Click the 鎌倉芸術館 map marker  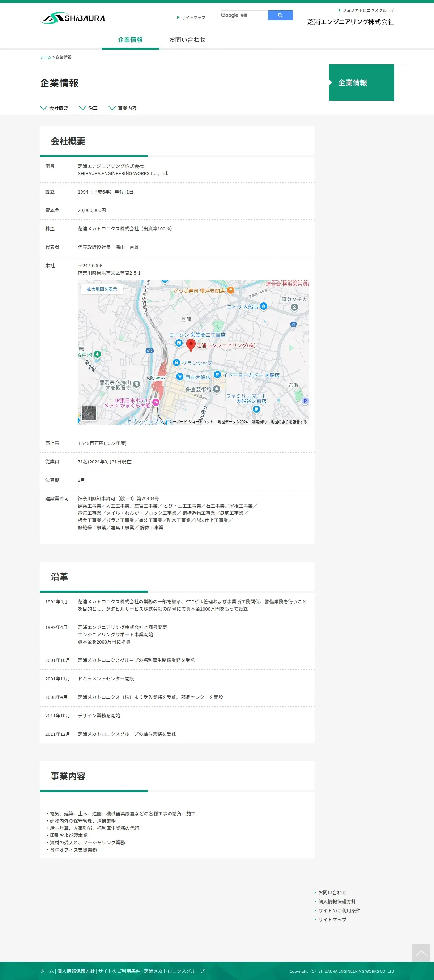coord(216,389)
